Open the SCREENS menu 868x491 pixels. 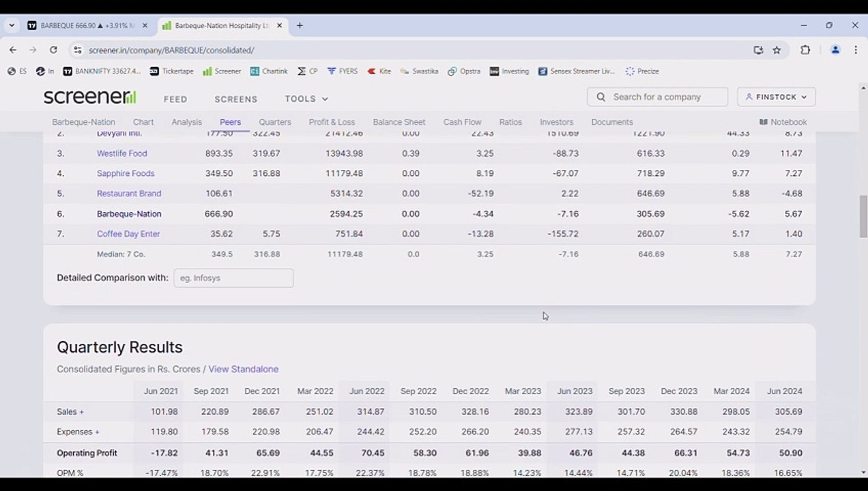click(x=235, y=99)
